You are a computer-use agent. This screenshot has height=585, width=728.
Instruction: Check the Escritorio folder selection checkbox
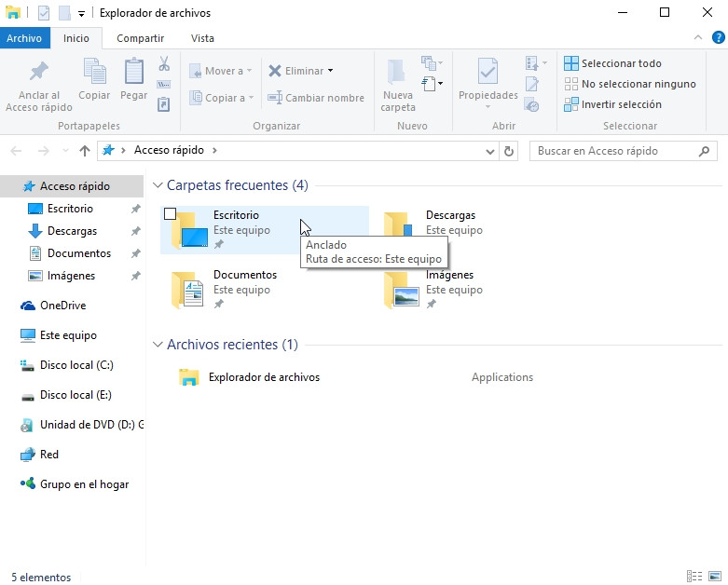pos(170,214)
